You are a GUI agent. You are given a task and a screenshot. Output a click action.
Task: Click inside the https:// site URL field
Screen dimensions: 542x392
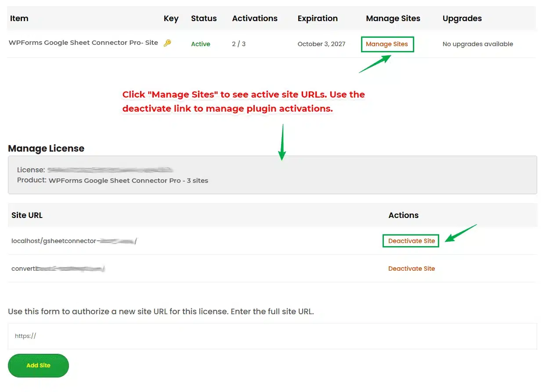tap(176, 336)
